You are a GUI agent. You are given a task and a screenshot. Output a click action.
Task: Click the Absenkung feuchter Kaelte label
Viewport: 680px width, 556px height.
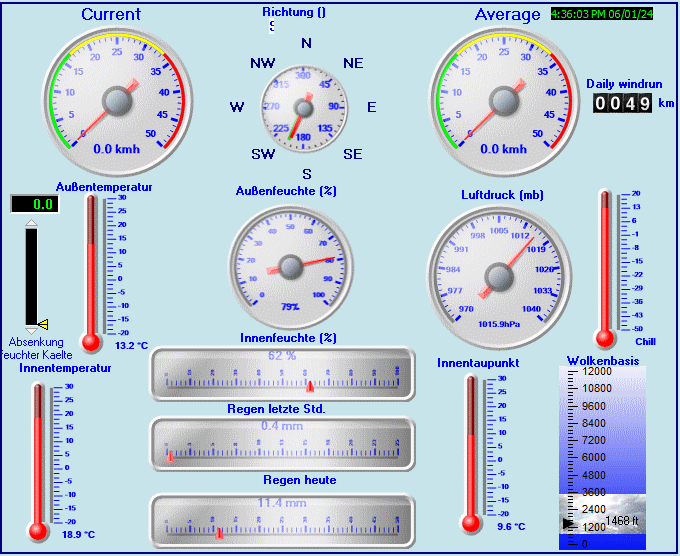click(x=36, y=348)
